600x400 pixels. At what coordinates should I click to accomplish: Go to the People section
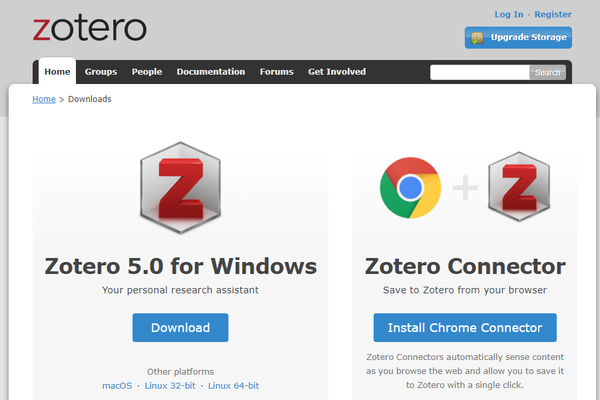point(147,72)
